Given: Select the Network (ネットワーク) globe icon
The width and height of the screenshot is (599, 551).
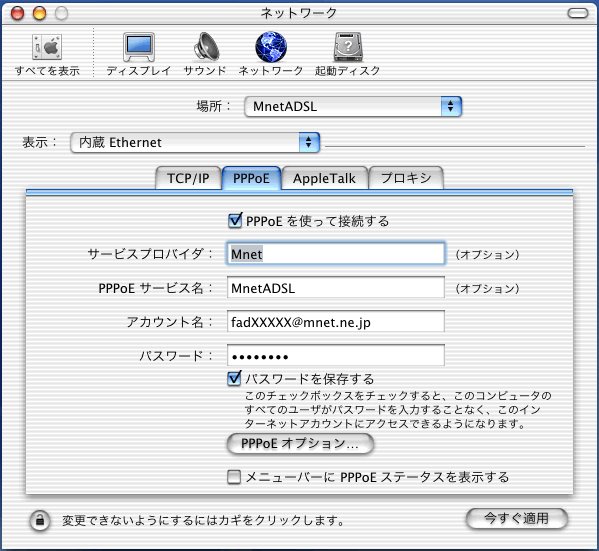Looking at the screenshot, I should click(271, 47).
